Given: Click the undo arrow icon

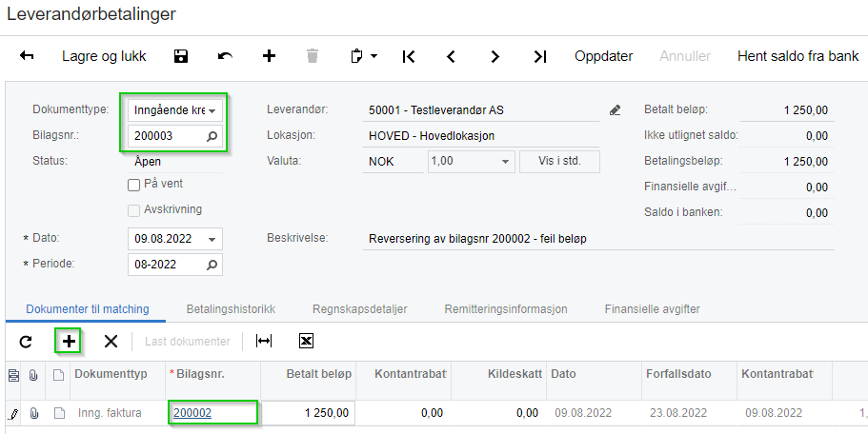Looking at the screenshot, I should [225, 56].
